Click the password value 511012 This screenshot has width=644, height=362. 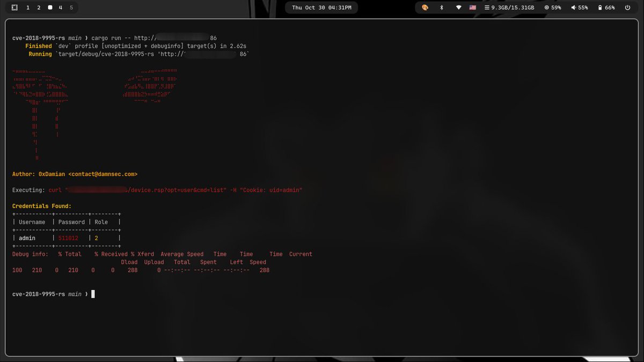tap(68, 238)
